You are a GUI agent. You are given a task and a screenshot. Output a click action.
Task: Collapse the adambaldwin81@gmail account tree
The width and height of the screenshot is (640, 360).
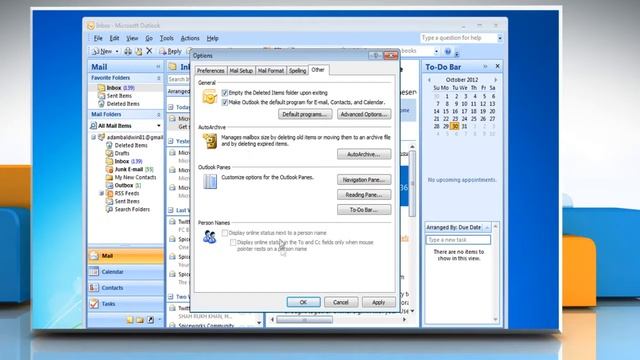(x=93, y=138)
